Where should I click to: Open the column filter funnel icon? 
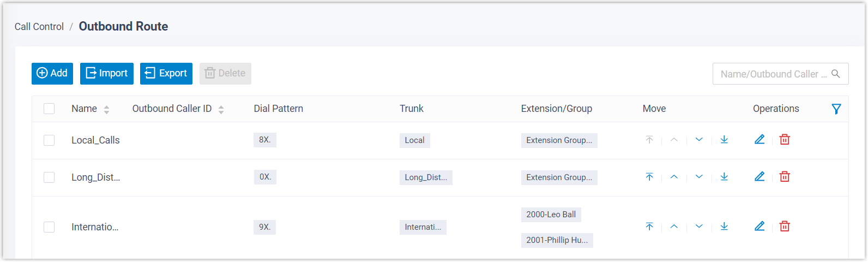[836, 109]
